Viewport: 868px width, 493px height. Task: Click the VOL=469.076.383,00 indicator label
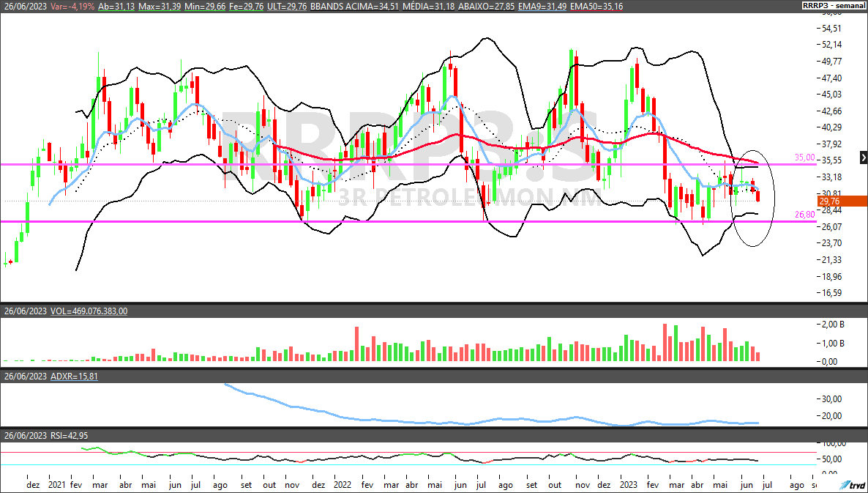(x=89, y=311)
